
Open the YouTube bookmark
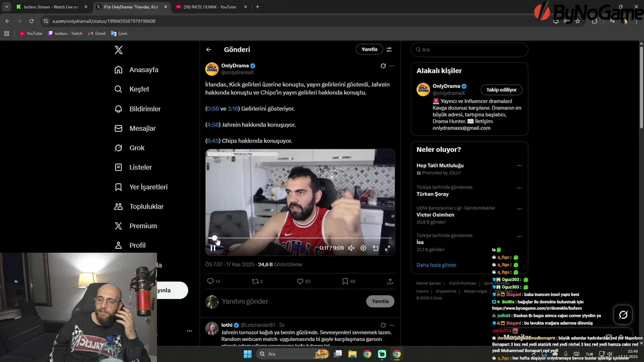coord(31,34)
